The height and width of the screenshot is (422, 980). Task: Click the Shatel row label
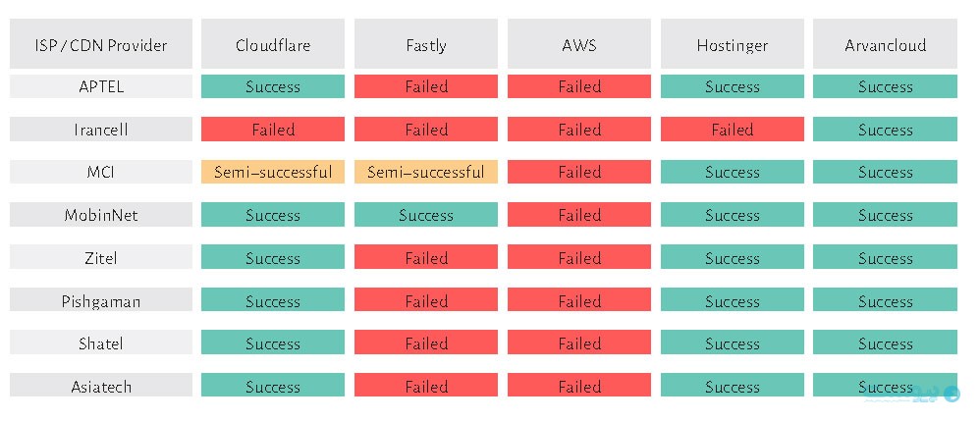coord(100,343)
